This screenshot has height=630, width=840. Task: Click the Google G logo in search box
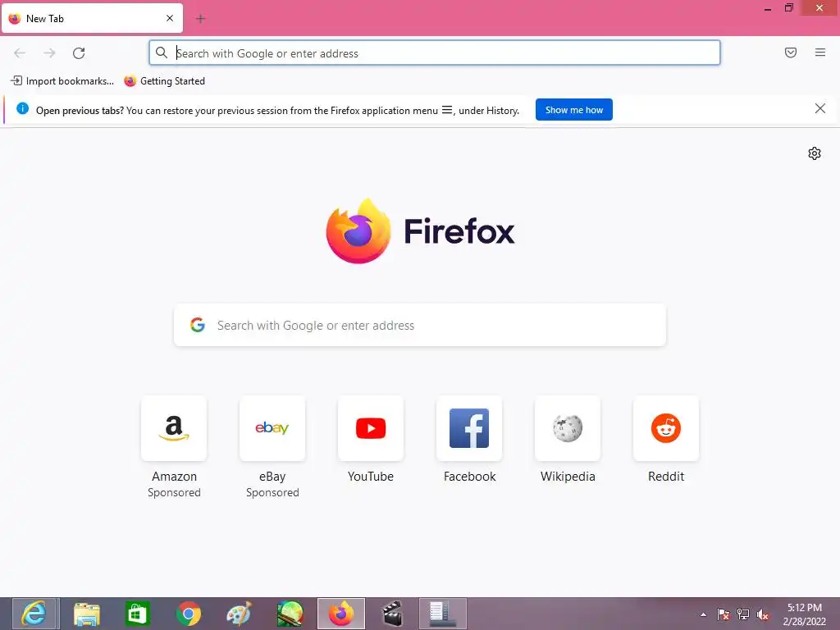pos(198,325)
